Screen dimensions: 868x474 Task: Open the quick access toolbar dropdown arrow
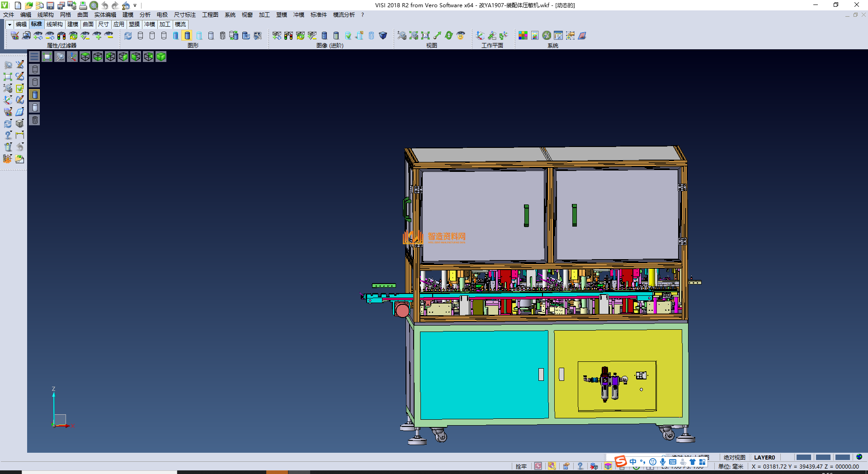pos(135,5)
